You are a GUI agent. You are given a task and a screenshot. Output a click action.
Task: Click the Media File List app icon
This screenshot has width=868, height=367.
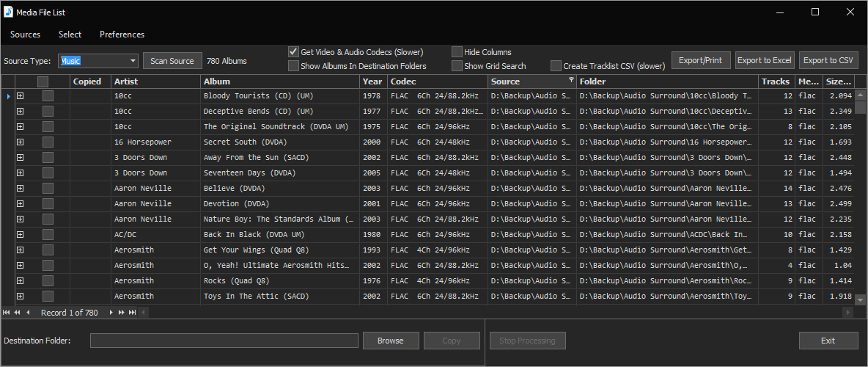coord(10,12)
